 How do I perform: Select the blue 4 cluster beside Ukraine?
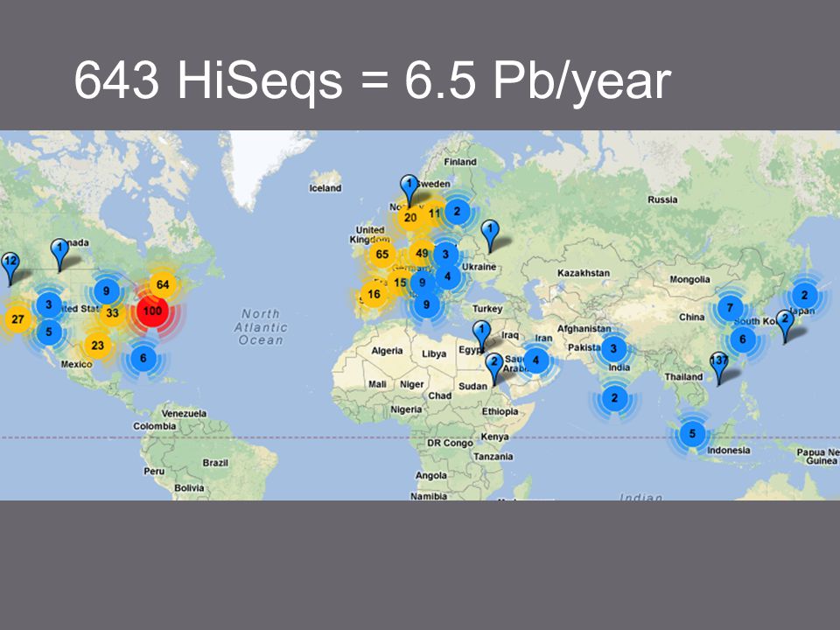coord(448,277)
